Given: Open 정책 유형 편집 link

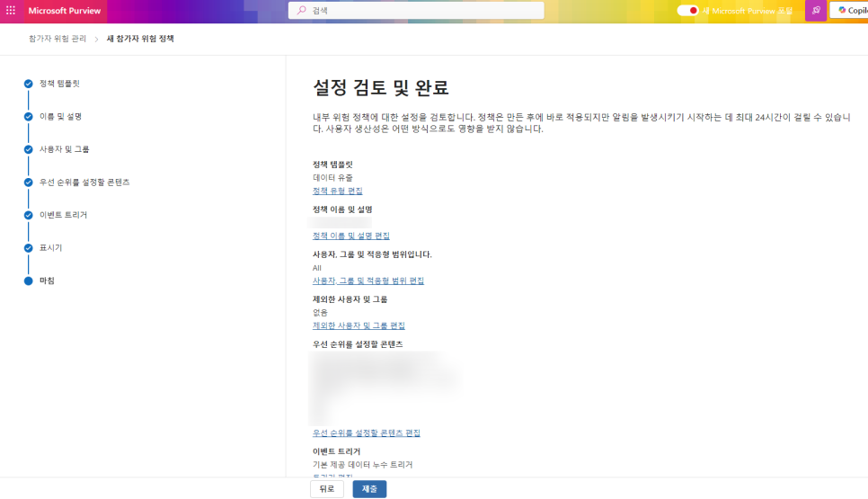Looking at the screenshot, I should [337, 192].
